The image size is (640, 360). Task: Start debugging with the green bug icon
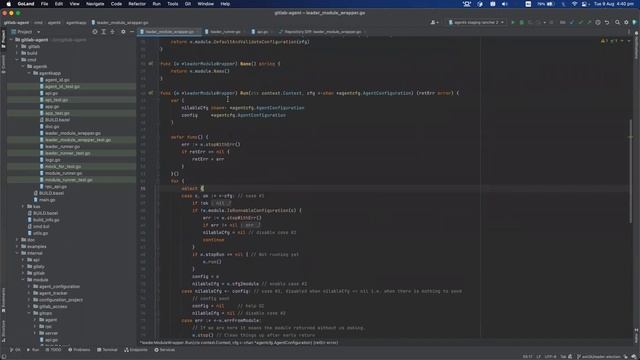[x=522, y=22]
